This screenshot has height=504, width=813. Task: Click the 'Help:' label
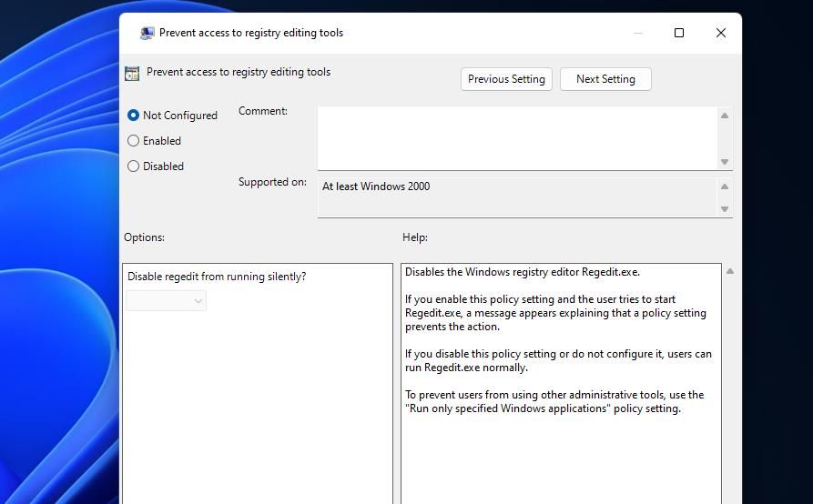415,237
